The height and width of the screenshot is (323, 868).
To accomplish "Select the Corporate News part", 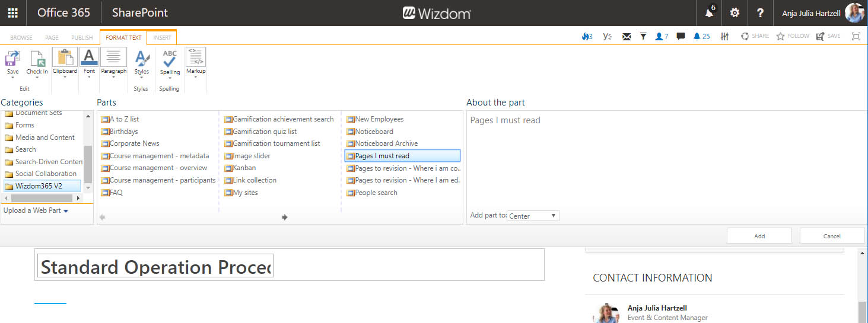I will point(130,143).
